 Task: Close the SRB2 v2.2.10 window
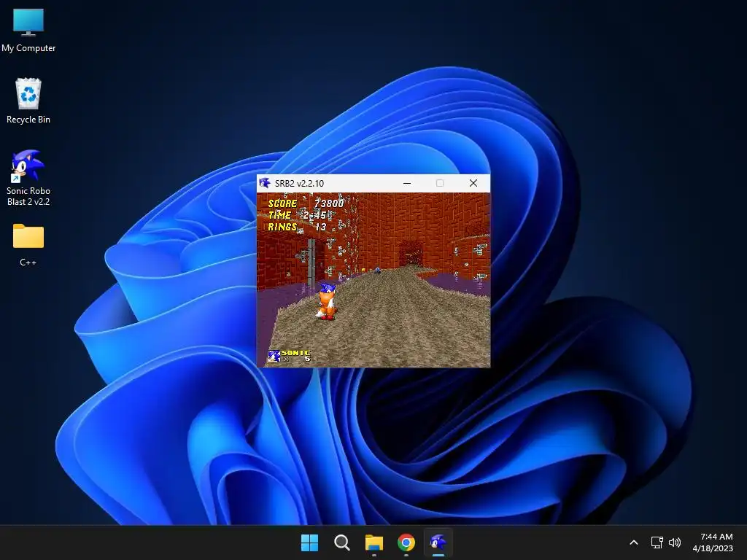tap(473, 183)
